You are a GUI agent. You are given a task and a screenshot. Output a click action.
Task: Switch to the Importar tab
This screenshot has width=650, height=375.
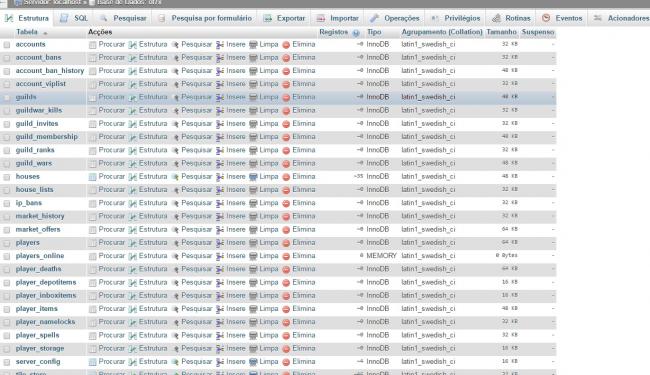coord(337,18)
